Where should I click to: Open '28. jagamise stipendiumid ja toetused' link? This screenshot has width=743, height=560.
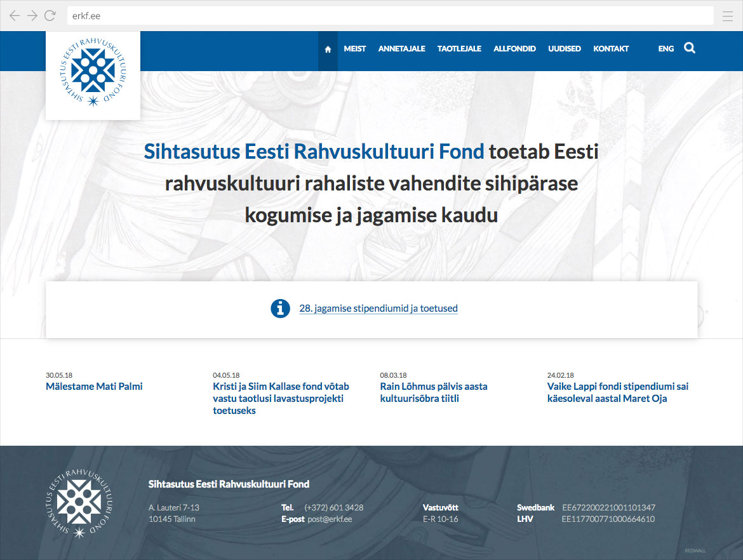click(378, 309)
